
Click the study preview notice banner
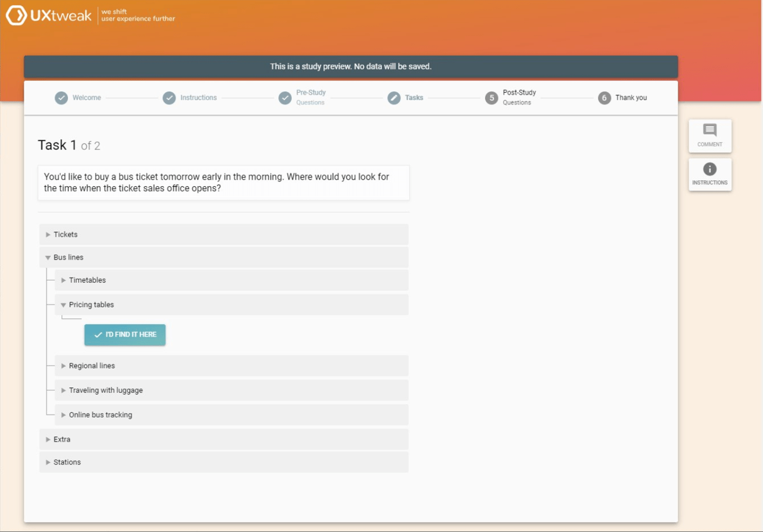(x=351, y=67)
